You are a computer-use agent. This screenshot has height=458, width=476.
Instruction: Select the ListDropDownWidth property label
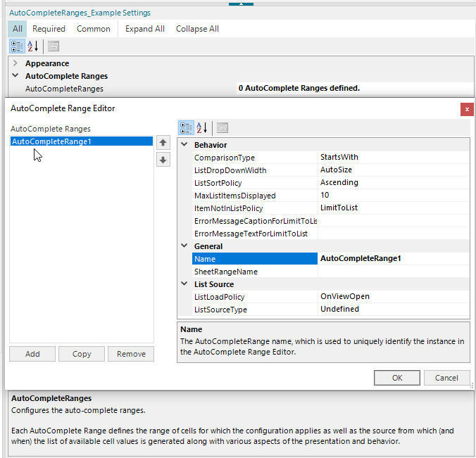pyautogui.click(x=230, y=170)
